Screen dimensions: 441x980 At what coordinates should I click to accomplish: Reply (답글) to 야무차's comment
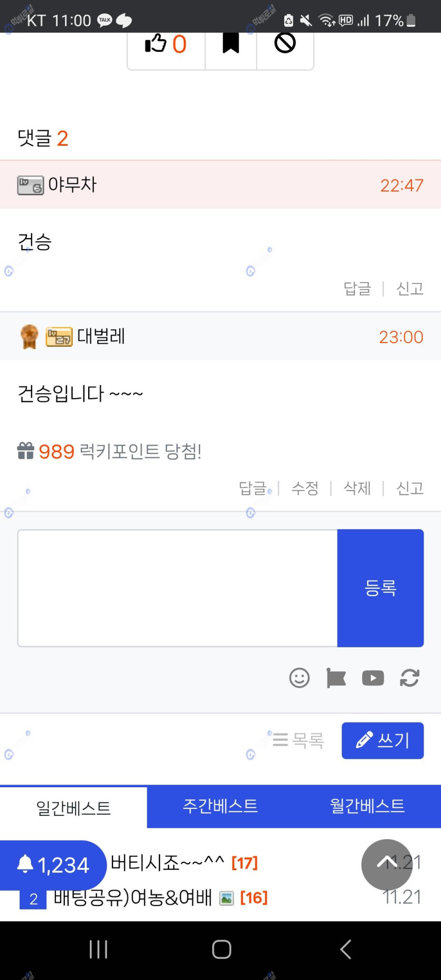[x=358, y=288]
